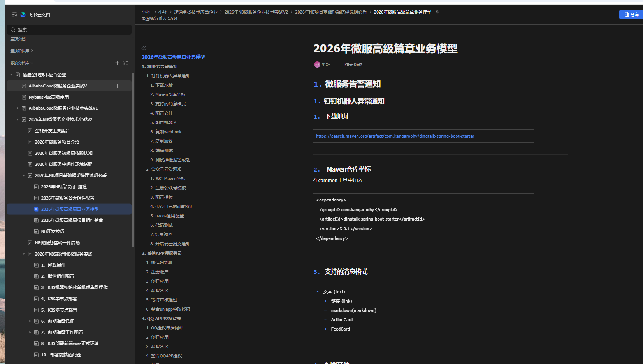Expand the 6、前期准备凭证 tree item
This screenshot has height=364, width=643.
click(30, 321)
